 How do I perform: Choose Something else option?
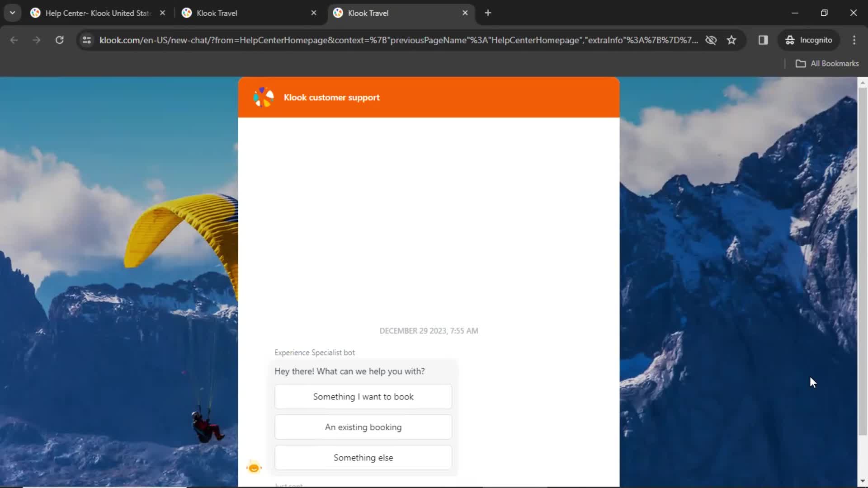363,458
